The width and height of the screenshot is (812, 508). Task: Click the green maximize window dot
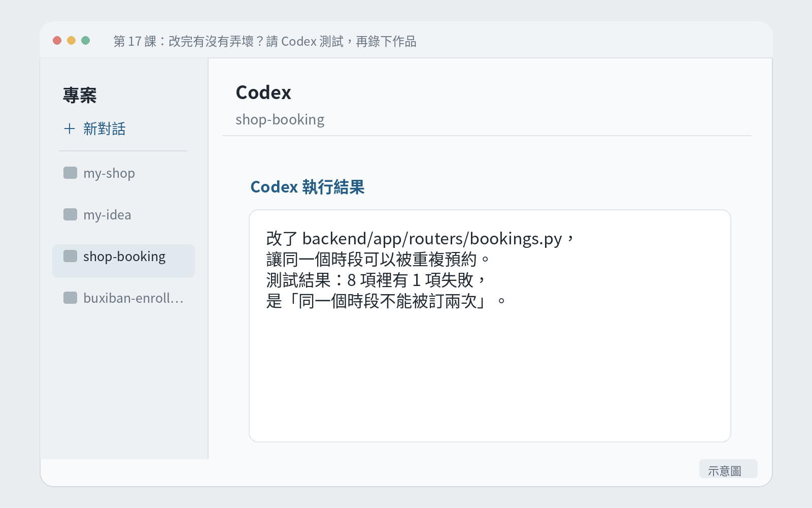coord(86,41)
